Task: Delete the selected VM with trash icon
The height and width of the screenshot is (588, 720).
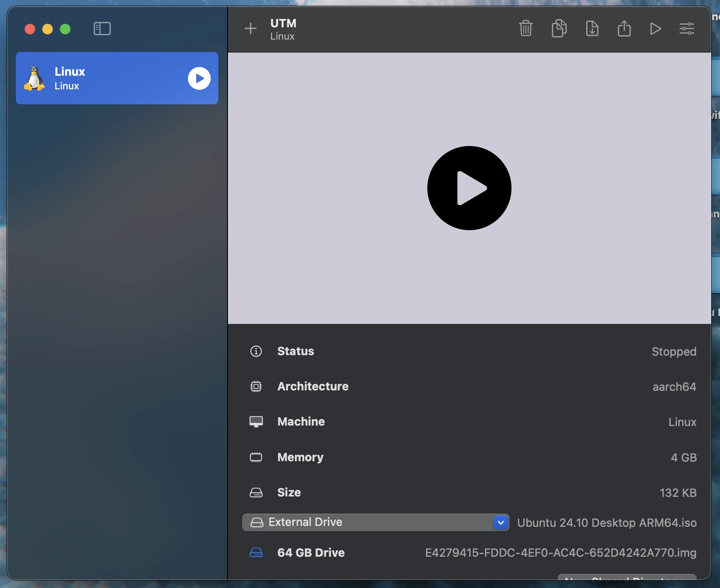Action: 526,29
